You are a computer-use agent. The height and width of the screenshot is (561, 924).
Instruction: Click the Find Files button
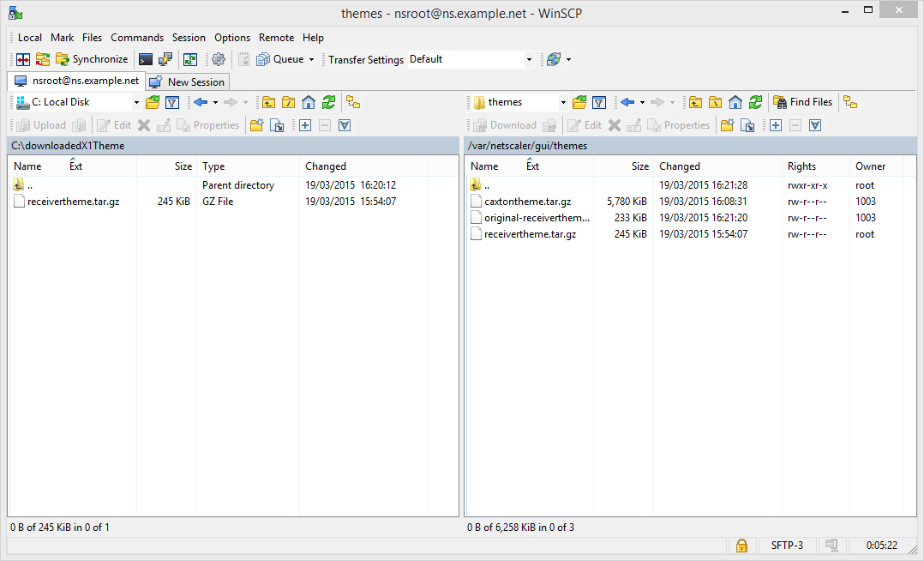click(x=802, y=102)
